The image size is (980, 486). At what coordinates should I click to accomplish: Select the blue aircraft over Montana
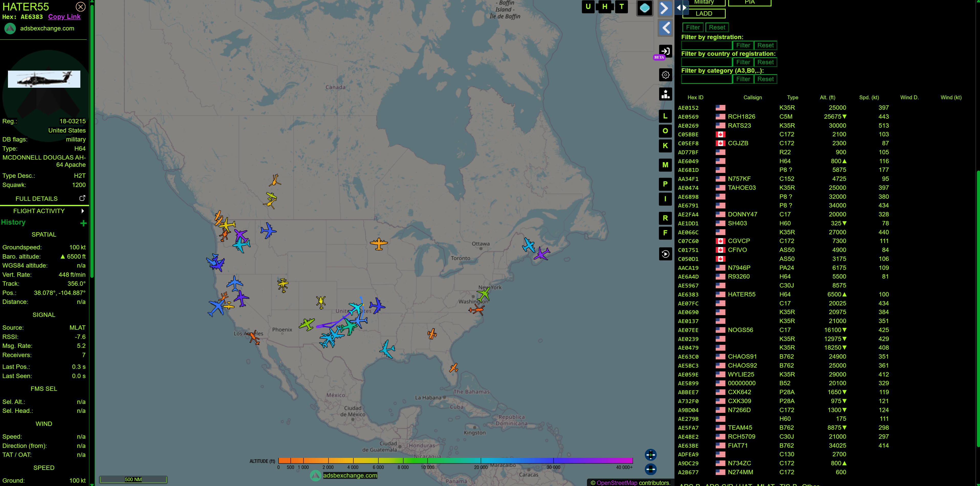(268, 230)
